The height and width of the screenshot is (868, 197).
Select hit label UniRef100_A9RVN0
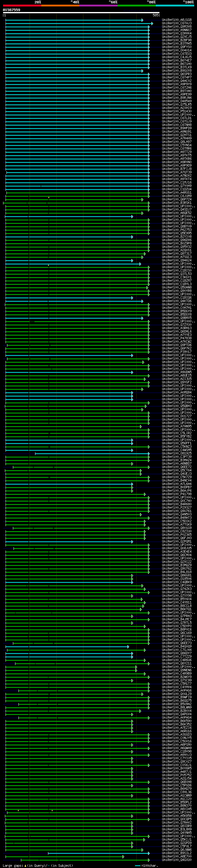pyautogui.click(x=177, y=162)
